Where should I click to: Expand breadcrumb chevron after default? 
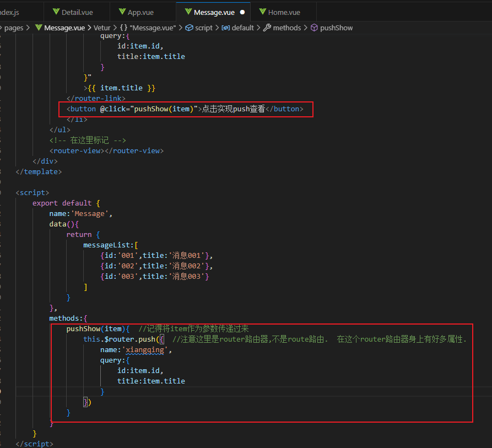point(258,28)
